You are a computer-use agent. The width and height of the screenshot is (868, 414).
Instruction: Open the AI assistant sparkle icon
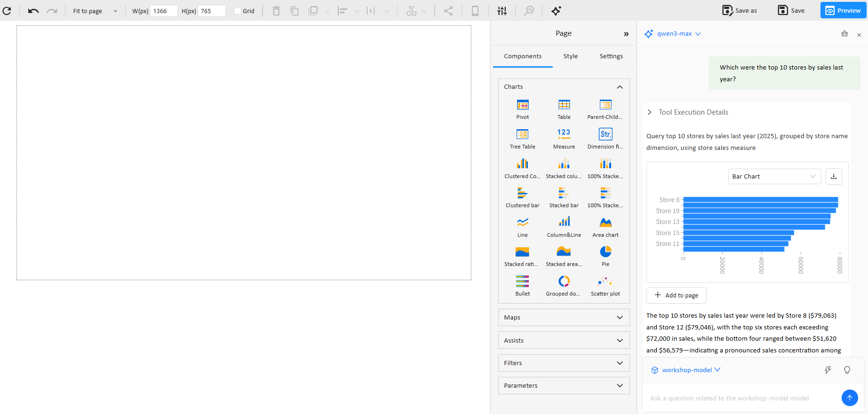pos(556,11)
